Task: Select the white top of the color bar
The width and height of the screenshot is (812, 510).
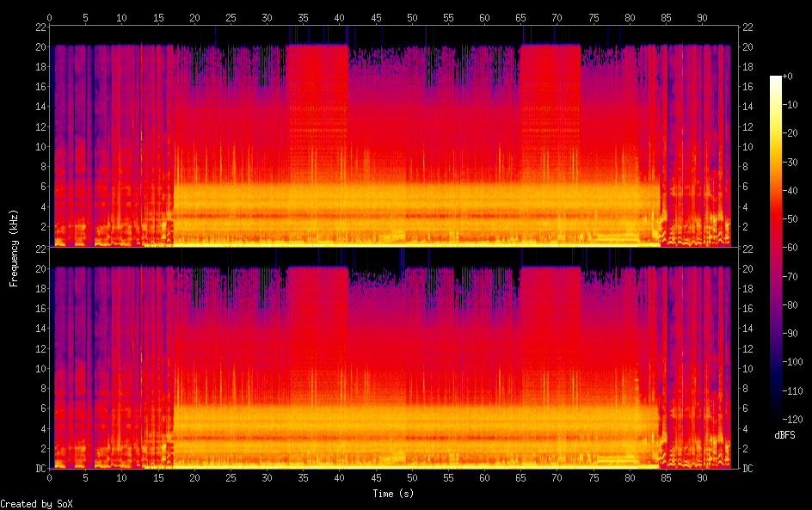Action: 776,79
